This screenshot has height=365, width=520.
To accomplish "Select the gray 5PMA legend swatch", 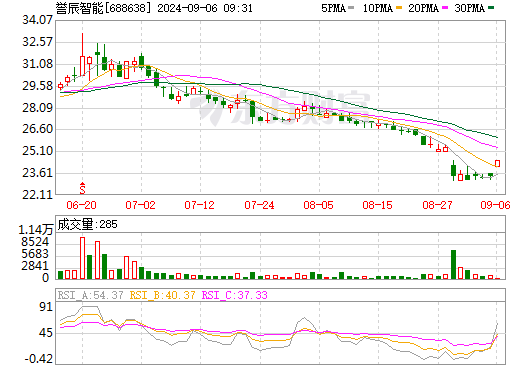I will click(351, 8).
